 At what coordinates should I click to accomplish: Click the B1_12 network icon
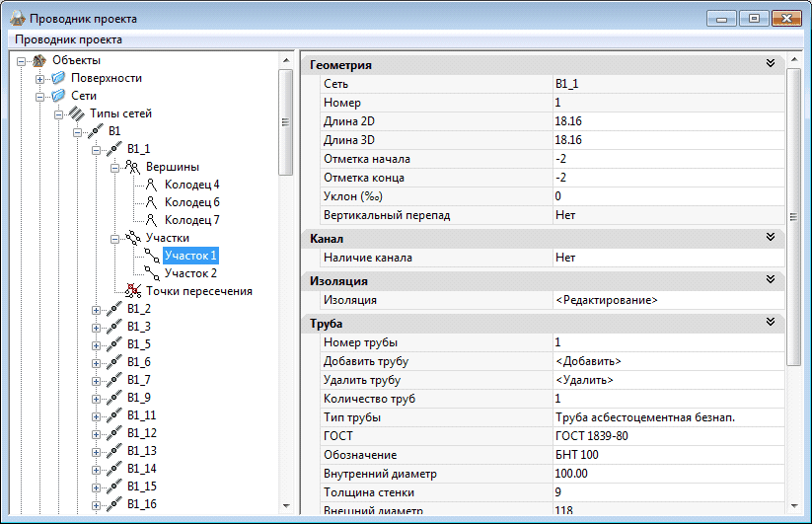pyautogui.click(x=114, y=433)
